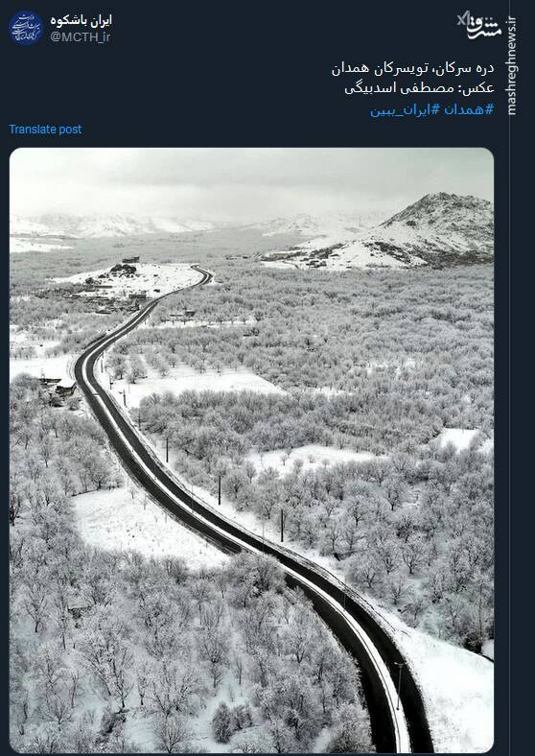
Task: Click the caption line دره سرکان، تویسرکان همدان
Action: click(x=413, y=68)
